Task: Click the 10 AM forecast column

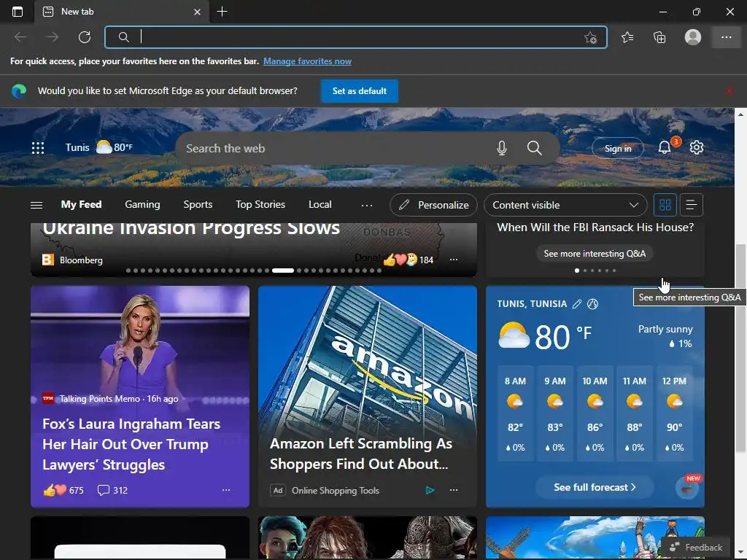Action: tap(595, 413)
